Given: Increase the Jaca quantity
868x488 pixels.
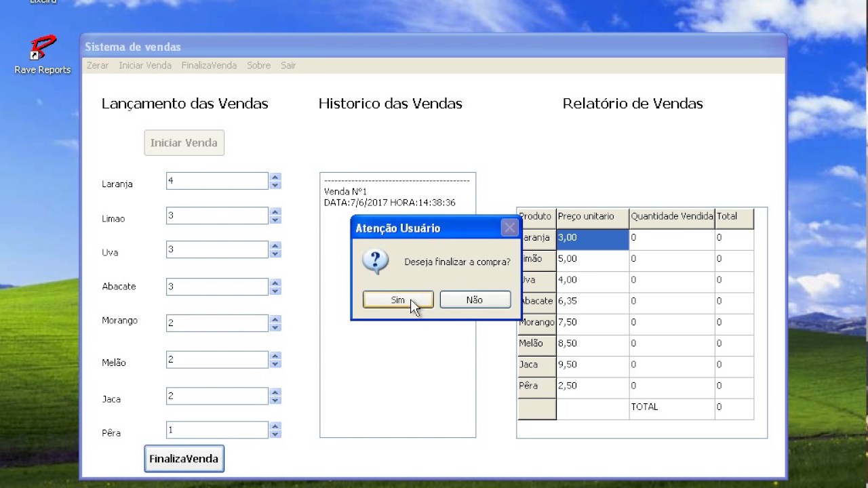Looking at the screenshot, I should [x=275, y=392].
